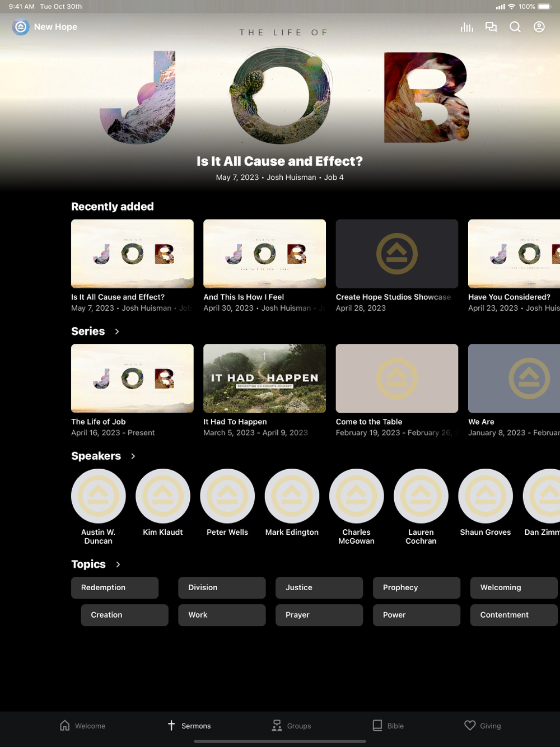This screenshot has width=560, height=747.
Task: Choose the Prophecy topic
Action: [417, 587]
